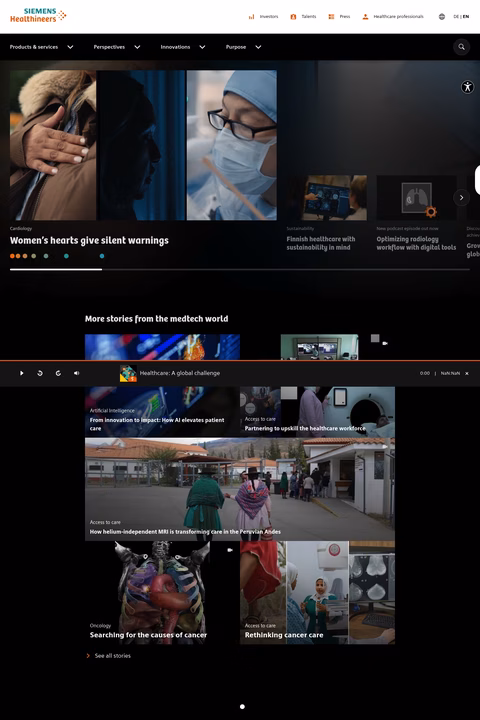Switch language to EN
Viewport: 480px width, 720px height.
point(466,17)
